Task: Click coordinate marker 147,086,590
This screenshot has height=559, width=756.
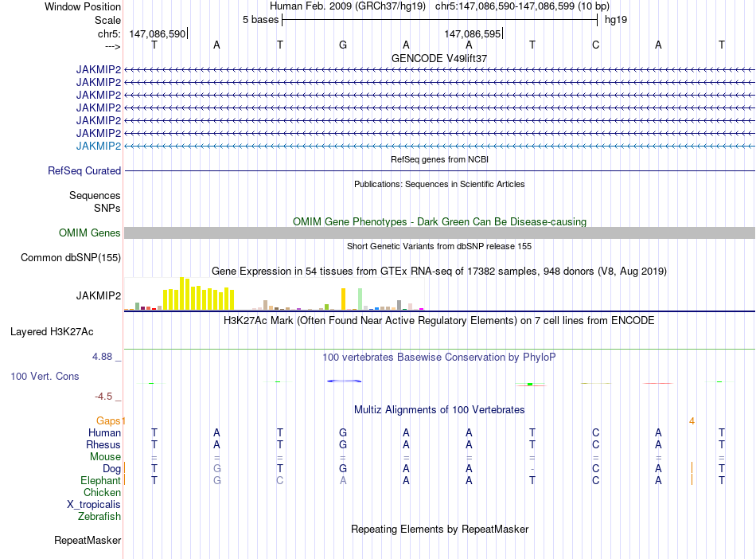Action: point(158,33)
